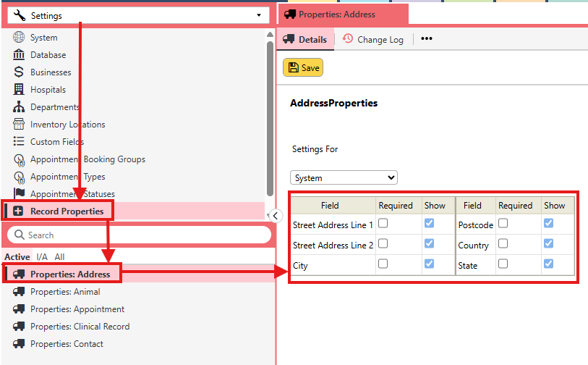Click the Properties: Contact truck icon
The width and height of the screenshot is (588, 365).
tap(19, 343)
